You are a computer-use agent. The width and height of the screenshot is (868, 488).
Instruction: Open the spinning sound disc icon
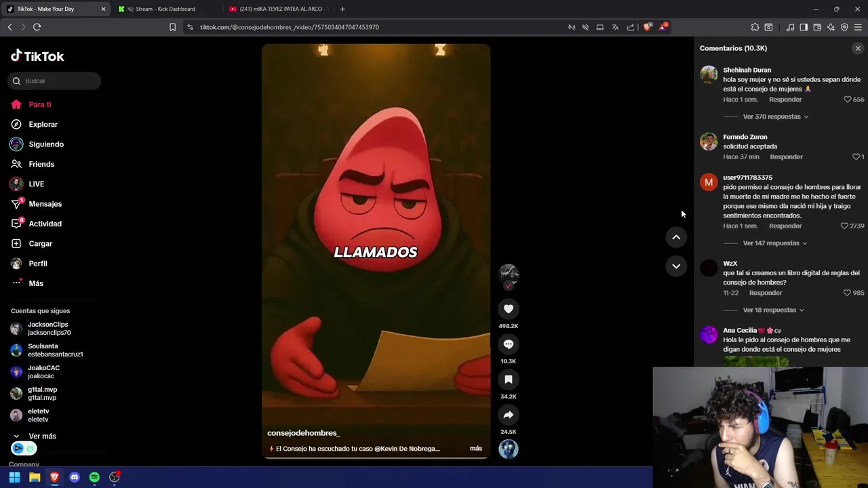tap(509, 449)
